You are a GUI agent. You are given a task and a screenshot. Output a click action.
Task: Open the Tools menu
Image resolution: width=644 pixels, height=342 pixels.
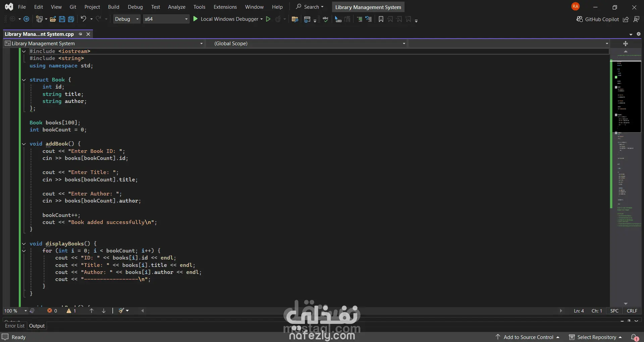[199, 7]
